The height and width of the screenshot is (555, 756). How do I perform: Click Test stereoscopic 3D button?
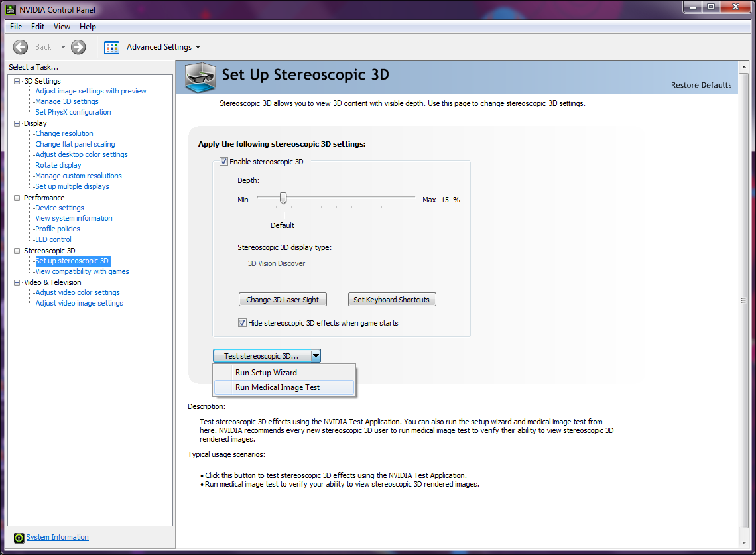click(262, 356)
